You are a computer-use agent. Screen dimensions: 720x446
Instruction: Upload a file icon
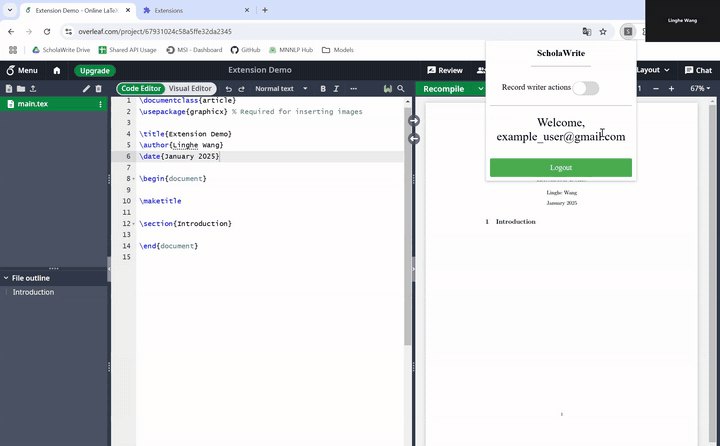pyautogui.click(x=33, y=89)
